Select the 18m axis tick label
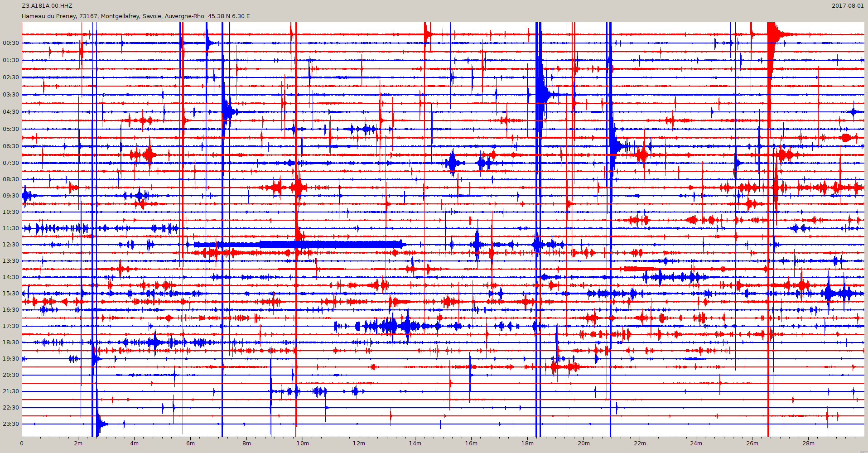868x453 pixels. [527, 443]
